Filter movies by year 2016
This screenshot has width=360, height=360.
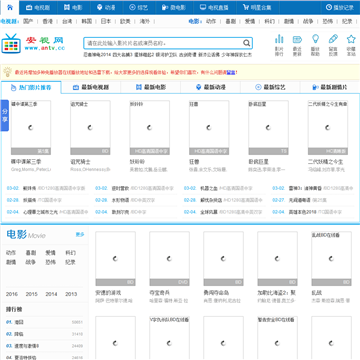click(x=12, y=294)
